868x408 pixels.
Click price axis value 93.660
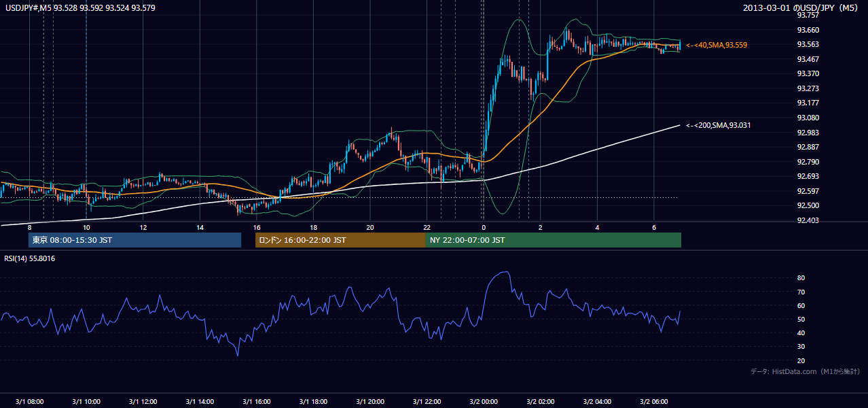(x=808, y=30)
